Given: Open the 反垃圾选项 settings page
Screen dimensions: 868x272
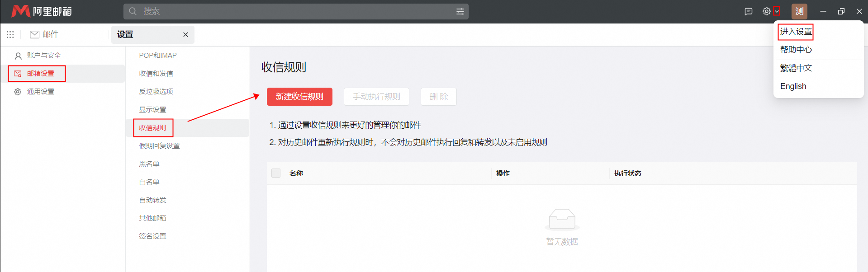Looking at the screenshot, I should click(x=156, y=92).
